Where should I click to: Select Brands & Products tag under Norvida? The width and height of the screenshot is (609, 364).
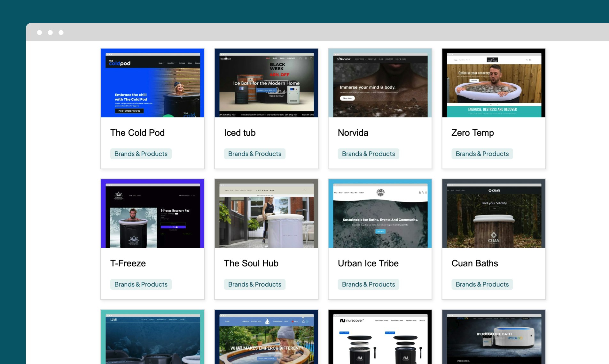pos(369,154)
